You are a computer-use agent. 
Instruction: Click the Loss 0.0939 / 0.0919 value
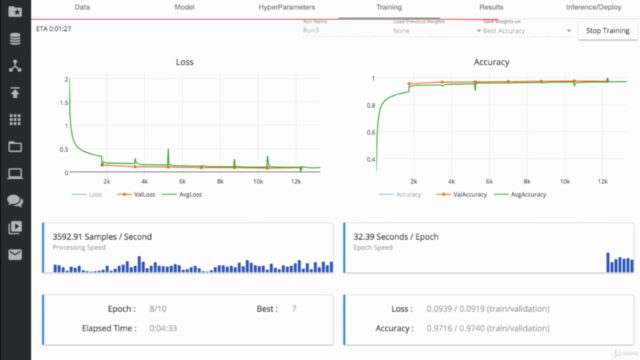pyautogui.click(x=488, y=309)
